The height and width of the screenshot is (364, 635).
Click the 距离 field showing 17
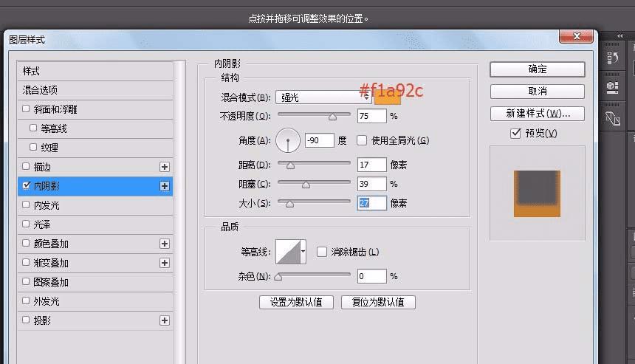[x=371, y=165]
